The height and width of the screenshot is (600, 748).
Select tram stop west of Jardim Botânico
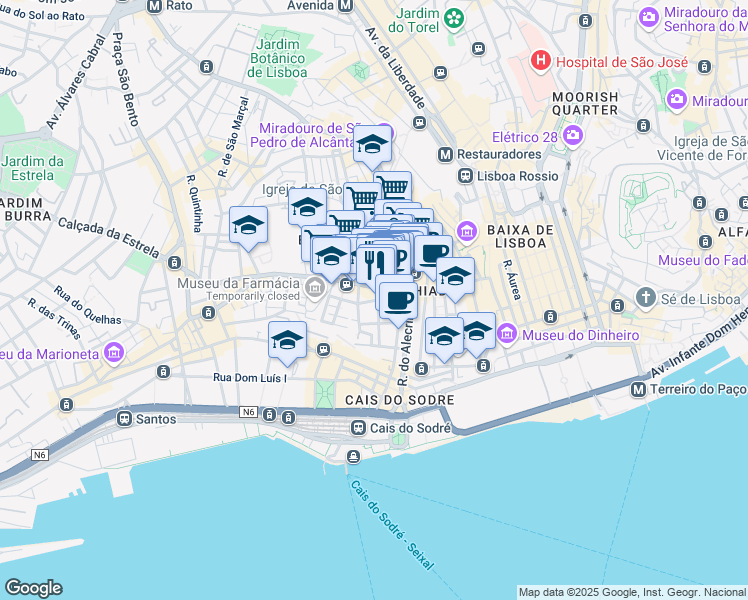pyautogui.click(x=207, y=66)
